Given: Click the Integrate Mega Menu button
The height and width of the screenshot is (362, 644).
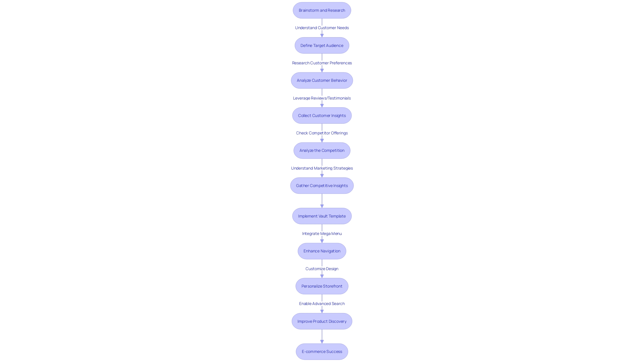Looking at the screenshot, I should (x=322, y=233).
